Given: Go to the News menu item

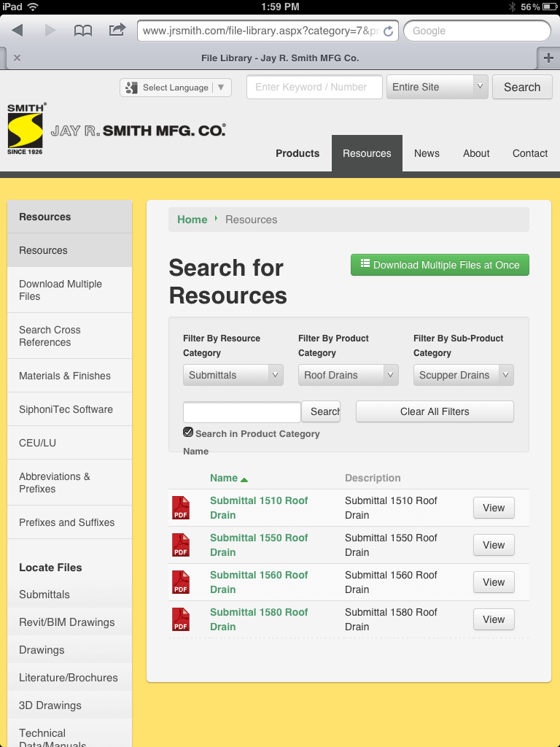Looking at the screenshot, I should 427,153.
